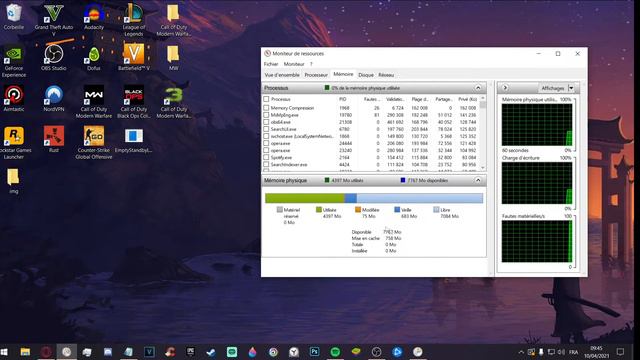Select the NordVPN desktop icon
Viewport: 640px width, 360px height.
tap(53, 98)
